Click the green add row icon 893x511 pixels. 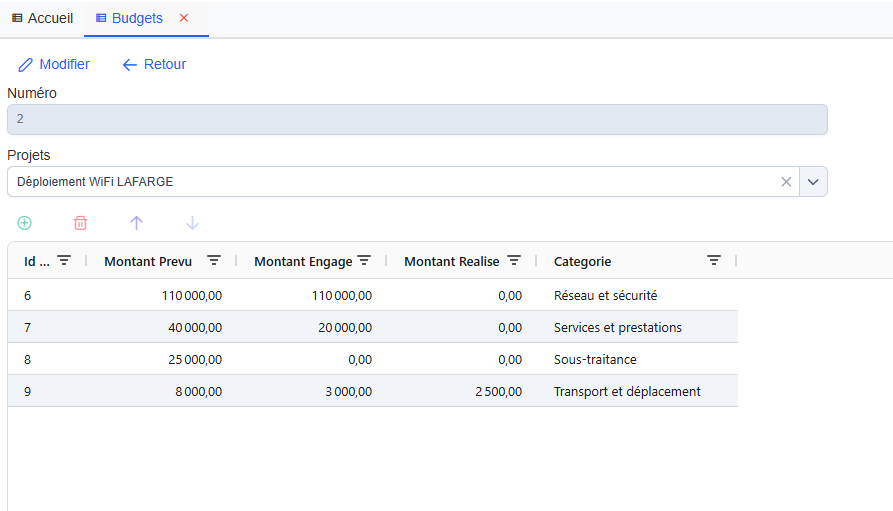tap(25, 223)
